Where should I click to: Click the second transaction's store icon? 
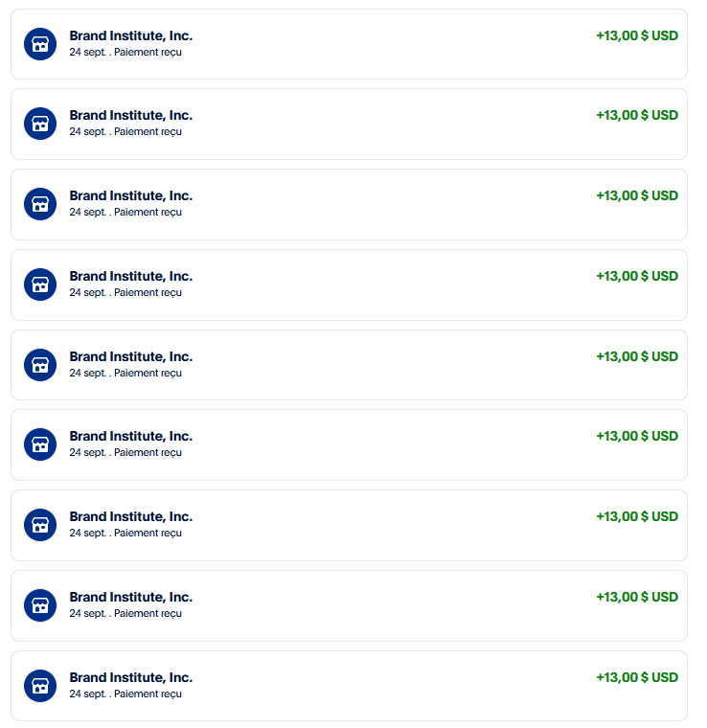tap(40, 124)
